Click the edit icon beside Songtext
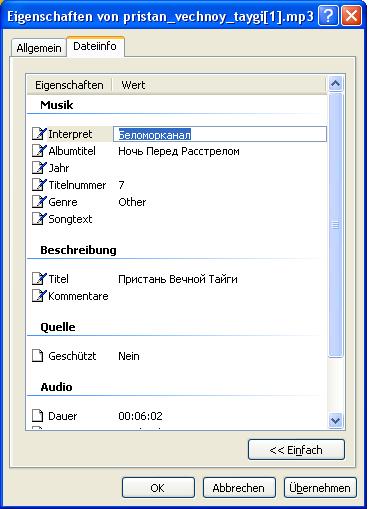 coord(39,219)
